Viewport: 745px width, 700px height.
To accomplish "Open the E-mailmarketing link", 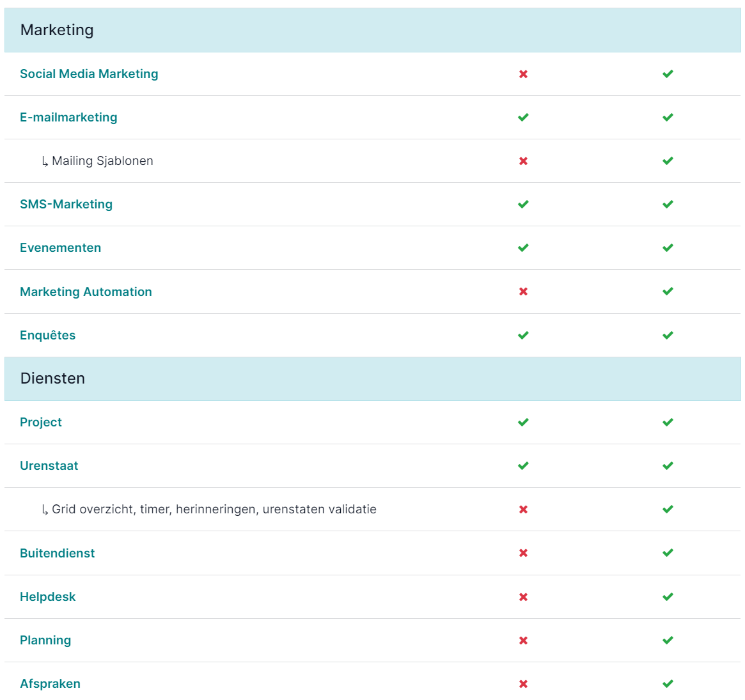I will pos(68,117).
